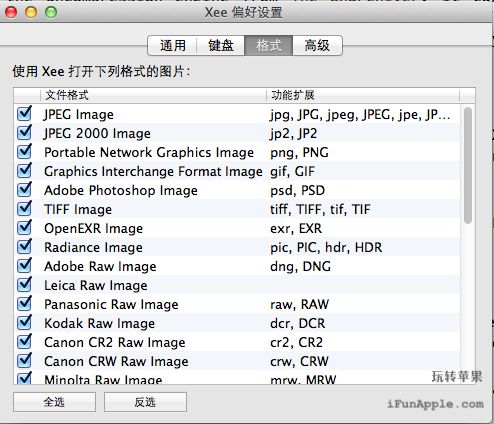Open the 键盘 tab
The width and height of the screenshot is (494, 424).
pyautogui.click(x=221, y=45)
